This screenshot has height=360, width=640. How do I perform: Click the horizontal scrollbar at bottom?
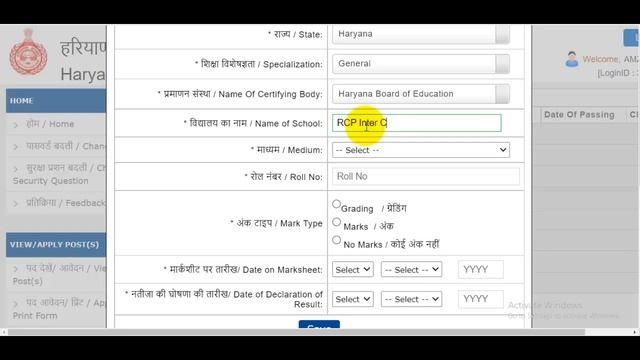pyautogui.click(x=296, y=332)
